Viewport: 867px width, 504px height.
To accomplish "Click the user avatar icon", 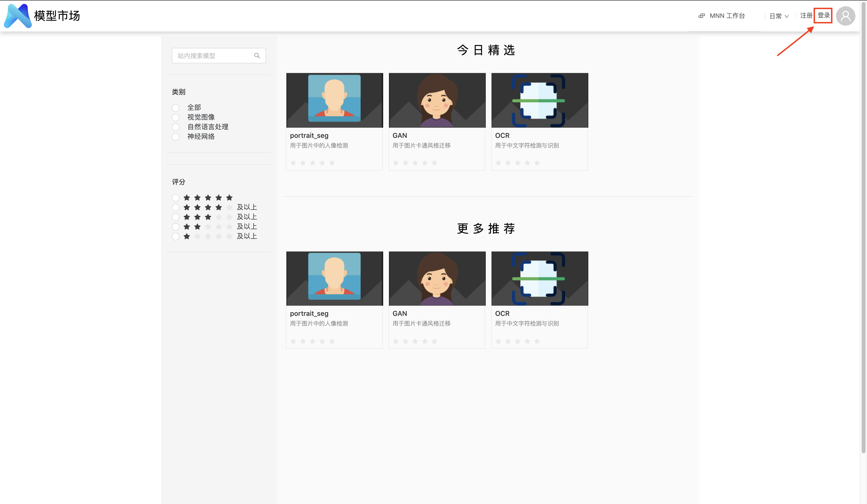I will (845, 16).
